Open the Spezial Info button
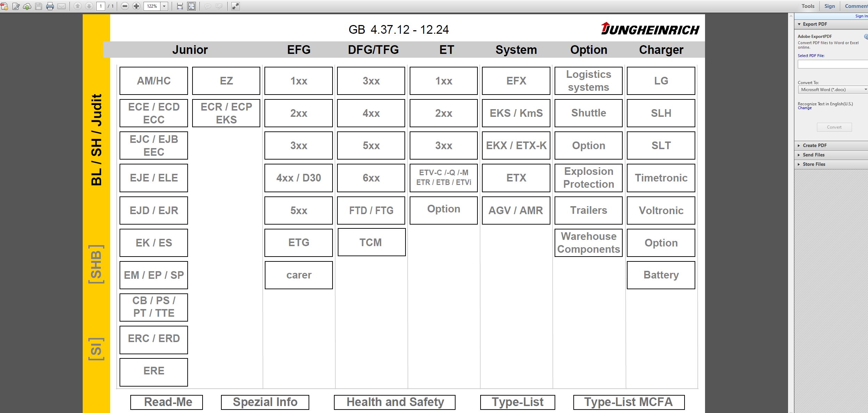 pyautogui.click(x=265, y=402)
